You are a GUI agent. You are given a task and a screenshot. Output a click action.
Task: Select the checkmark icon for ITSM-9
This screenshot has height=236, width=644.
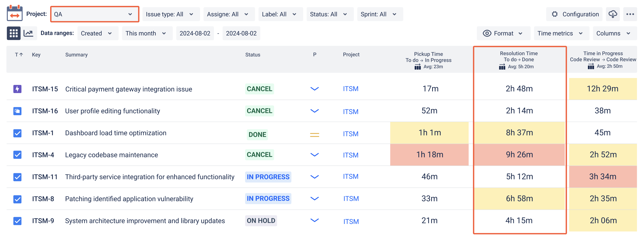point(17,221)
